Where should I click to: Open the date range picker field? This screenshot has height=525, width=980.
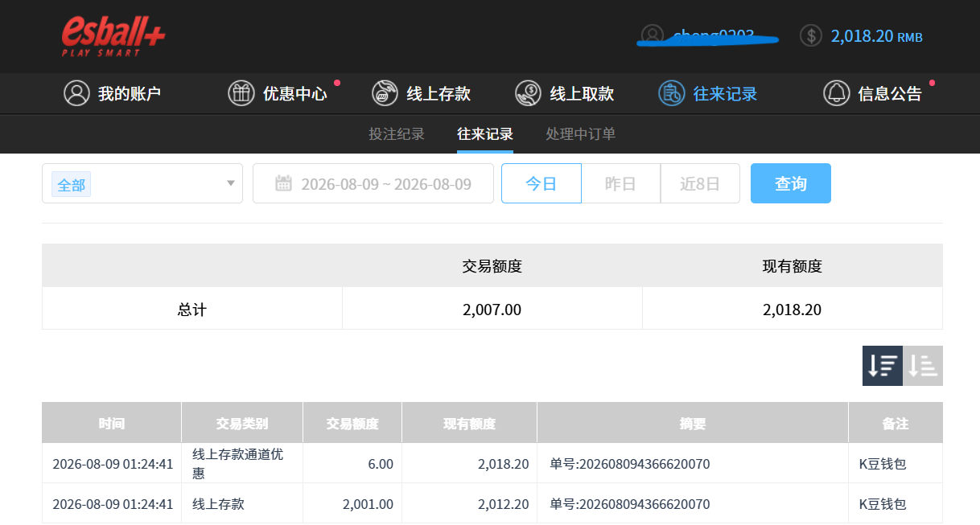373,183
